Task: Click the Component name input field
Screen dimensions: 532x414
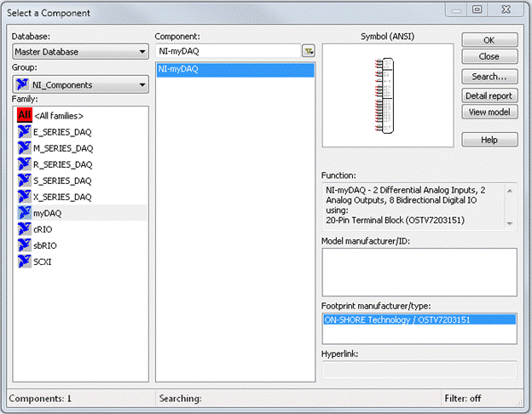Action: pyautogui.click(x=228, y=52)
